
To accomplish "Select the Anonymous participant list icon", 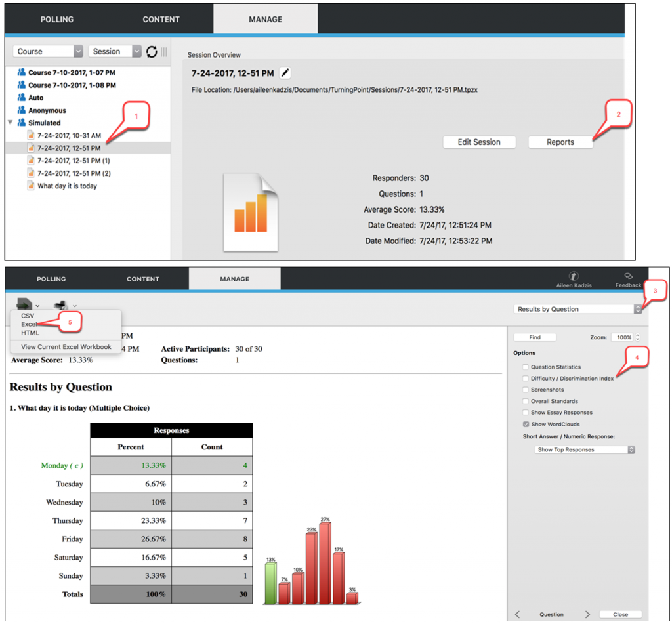I will point(21,110).
